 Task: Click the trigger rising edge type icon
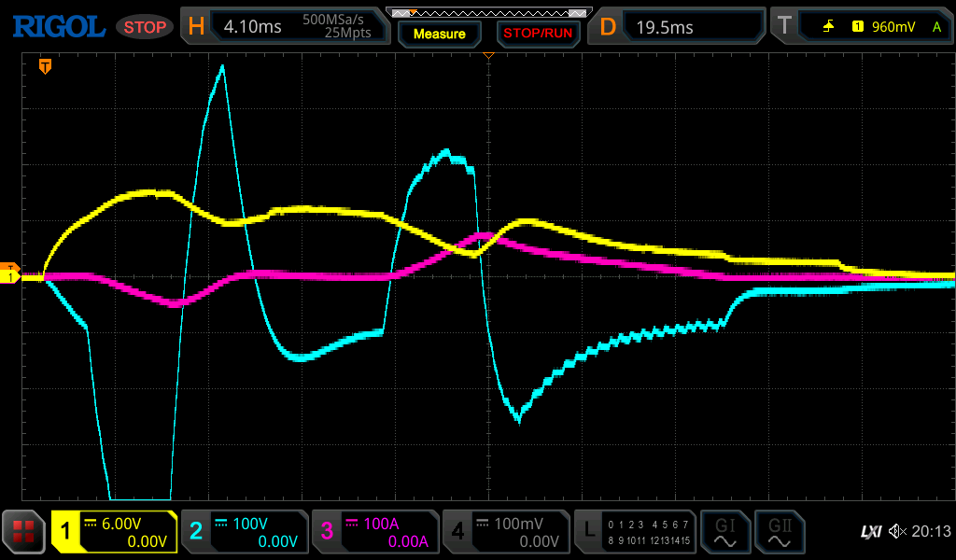(828, 27)
